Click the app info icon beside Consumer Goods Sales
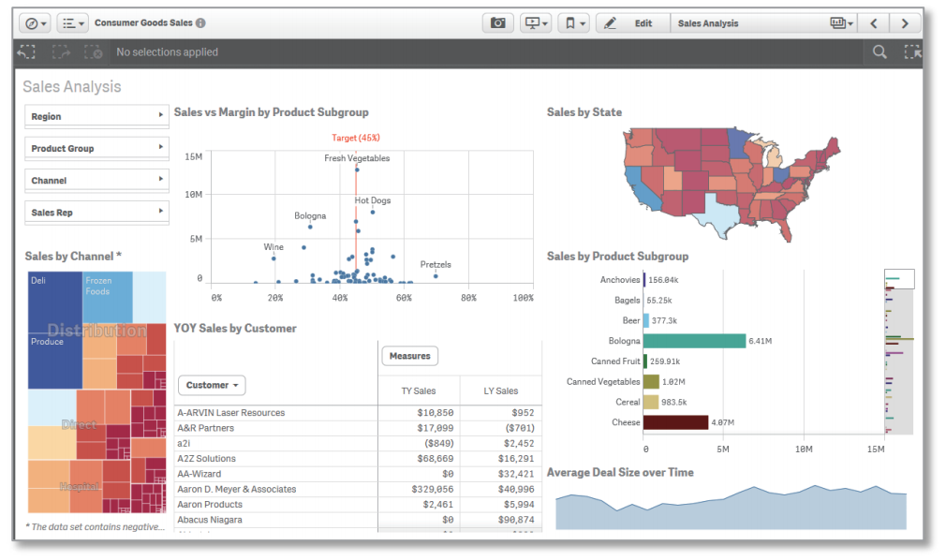946x560 pixels. tap(201, 23)
